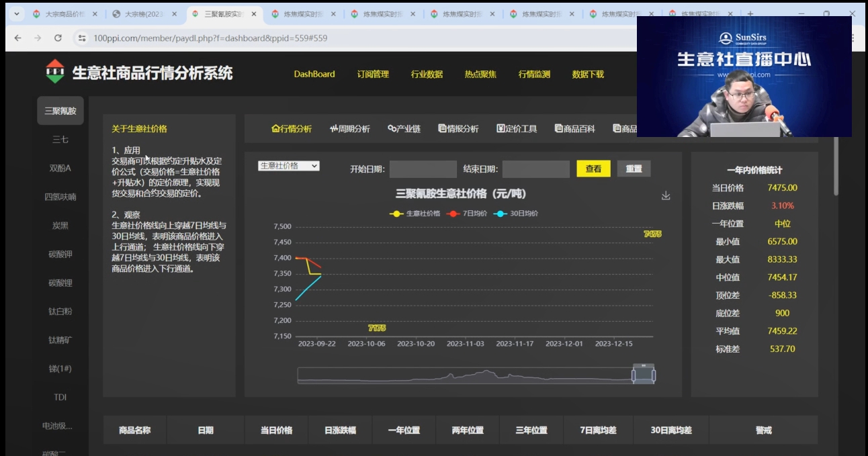Select 钛精矿 in the commodity sidebar
The height and width of the screenshot is (456, 868).
click(x=60, y=340)
